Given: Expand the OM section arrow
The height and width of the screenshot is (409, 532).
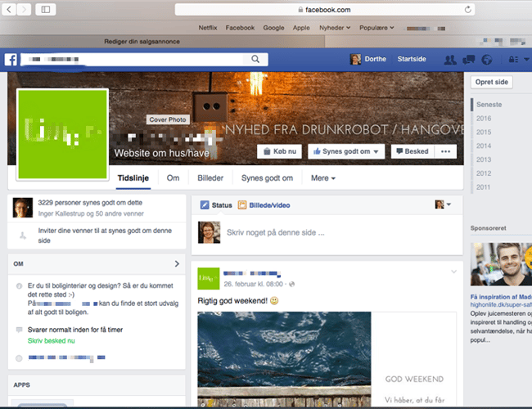Looking at the screenshot, I should click(177, 263).
